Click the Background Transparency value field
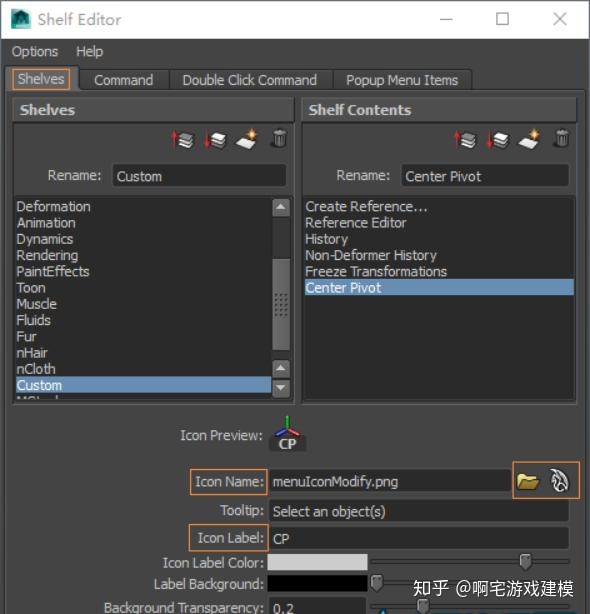590x614 pixels. (317, 606)
